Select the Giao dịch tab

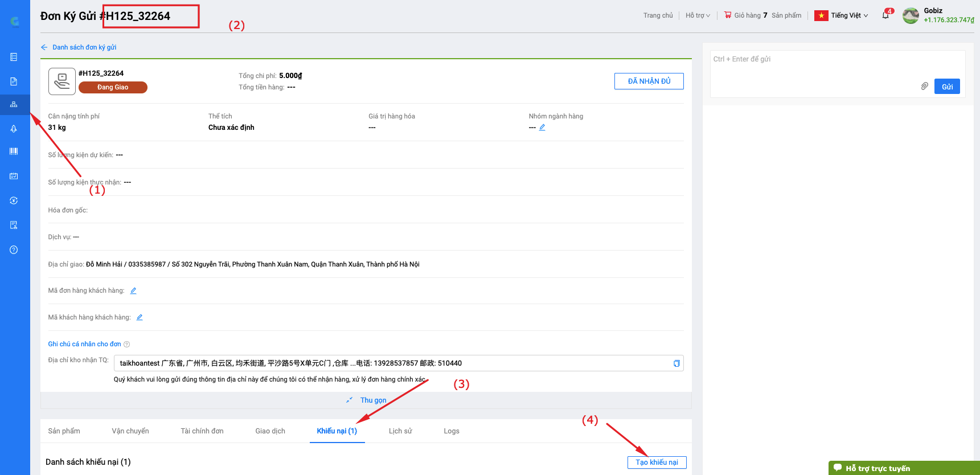[270, 431]
